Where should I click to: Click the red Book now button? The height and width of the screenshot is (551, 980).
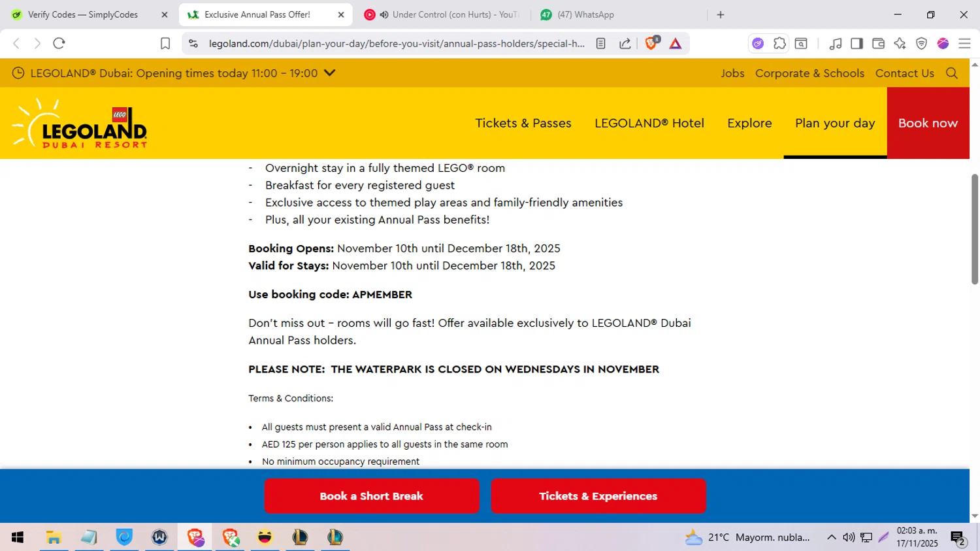(928, 123)
